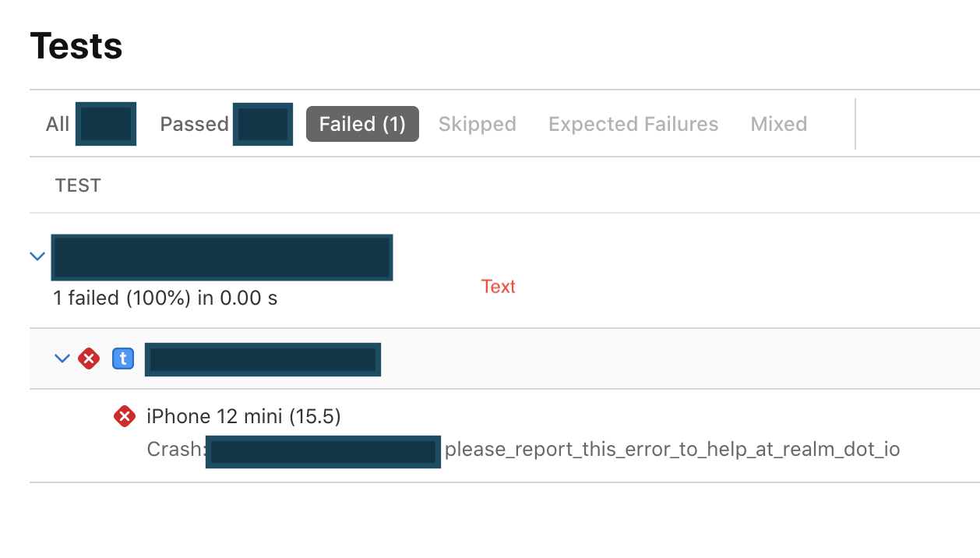980x558 pixels.
Task: Select the redacted test suite name
Action: [x=222, y=257]
